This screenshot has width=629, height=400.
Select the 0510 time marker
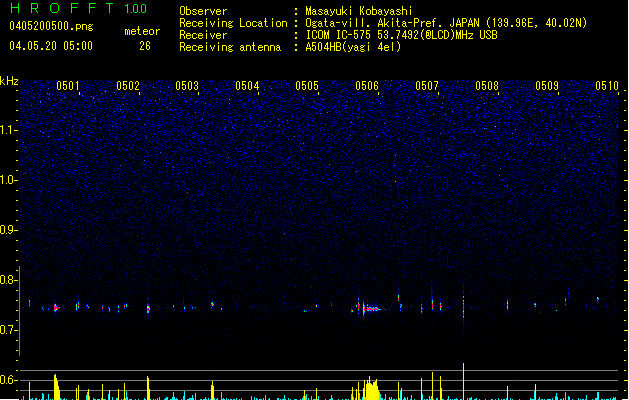point(607,86)
